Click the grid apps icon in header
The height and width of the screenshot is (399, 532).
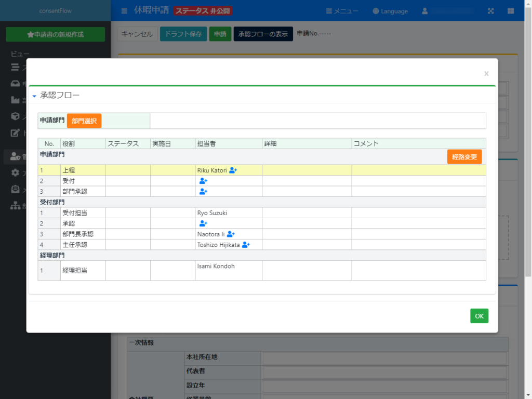(x=511, y=11)
